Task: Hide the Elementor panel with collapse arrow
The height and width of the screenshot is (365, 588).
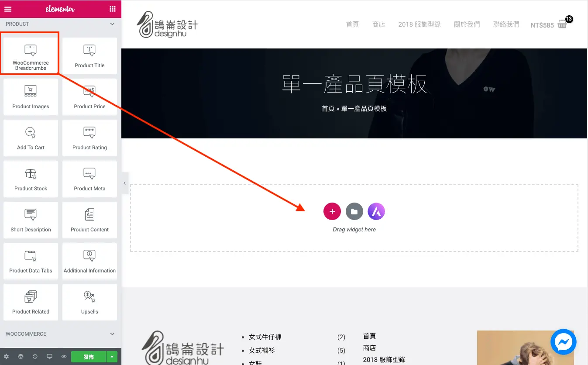Action: [x=124, y=183]
